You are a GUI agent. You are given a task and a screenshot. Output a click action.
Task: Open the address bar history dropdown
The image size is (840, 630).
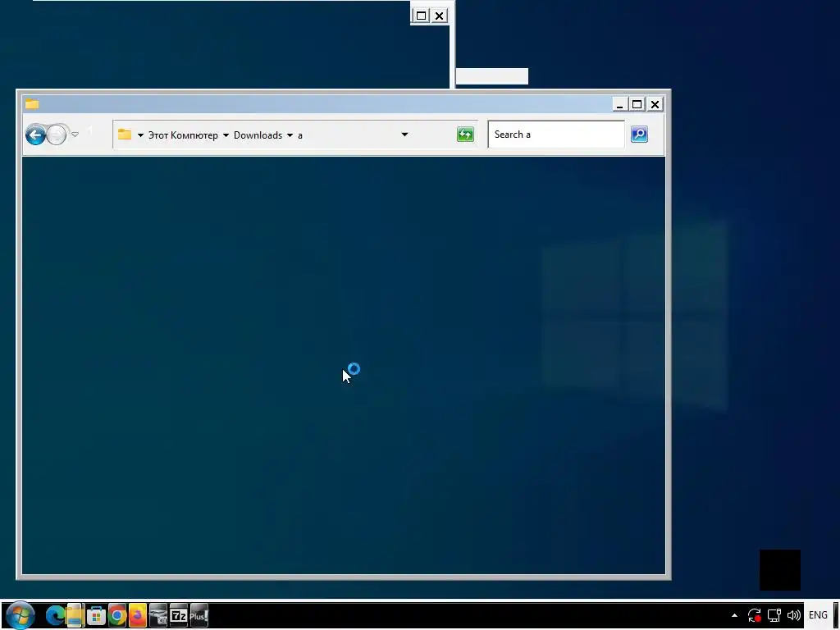click(x=404, y=135)
